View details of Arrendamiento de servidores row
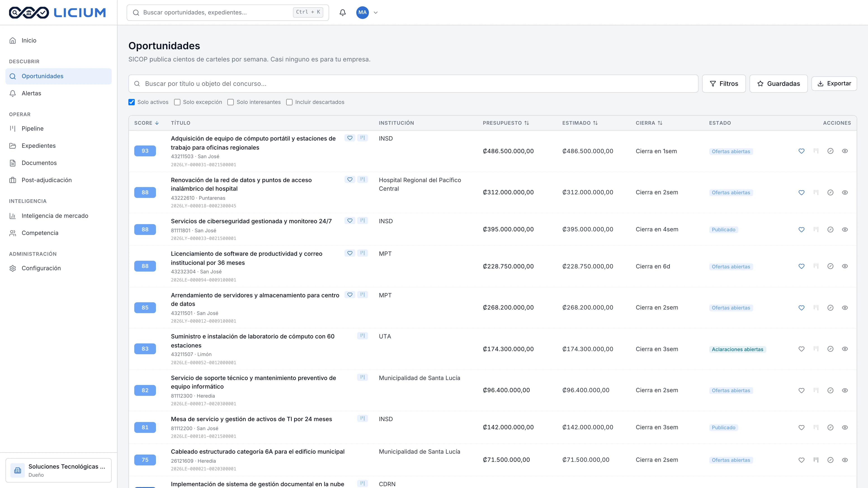868x488 pixels. [845, 307]
